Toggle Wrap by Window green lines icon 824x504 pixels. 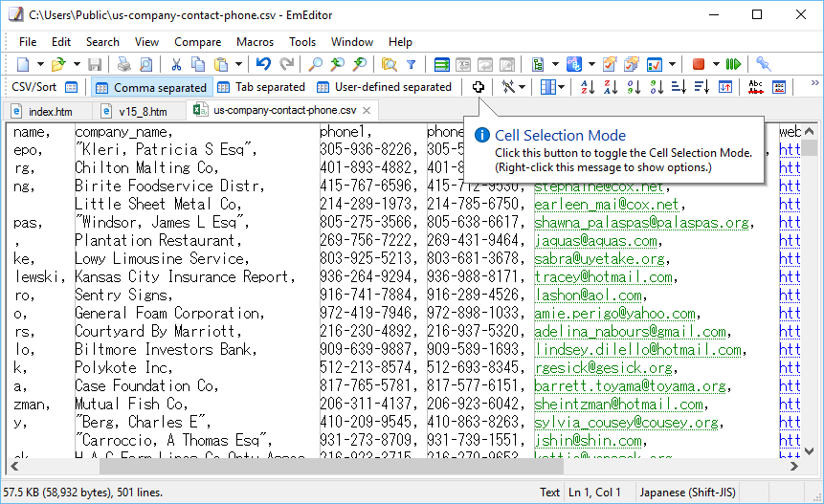click(442, 65)
